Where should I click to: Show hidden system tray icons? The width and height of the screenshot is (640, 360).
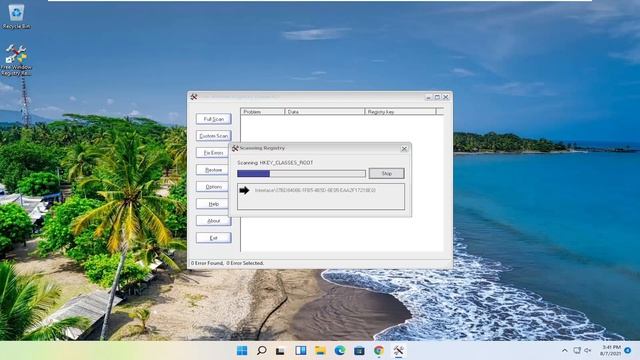point(565,351)
